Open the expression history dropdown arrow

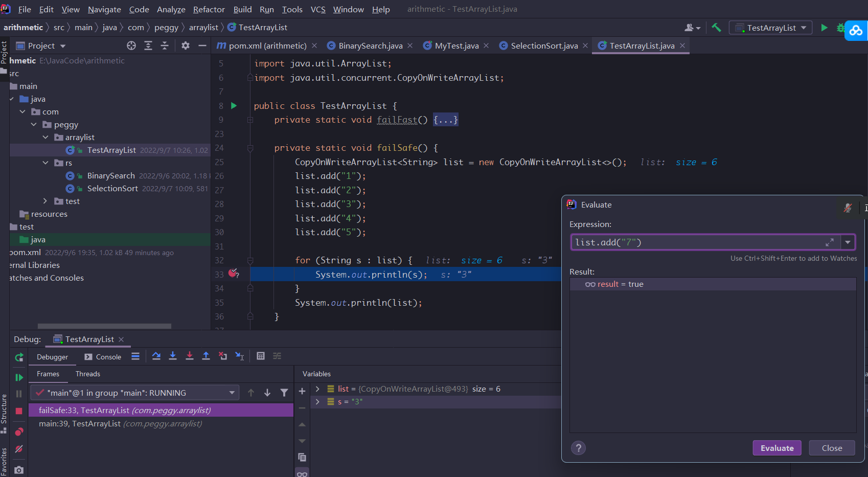[848, 242]
